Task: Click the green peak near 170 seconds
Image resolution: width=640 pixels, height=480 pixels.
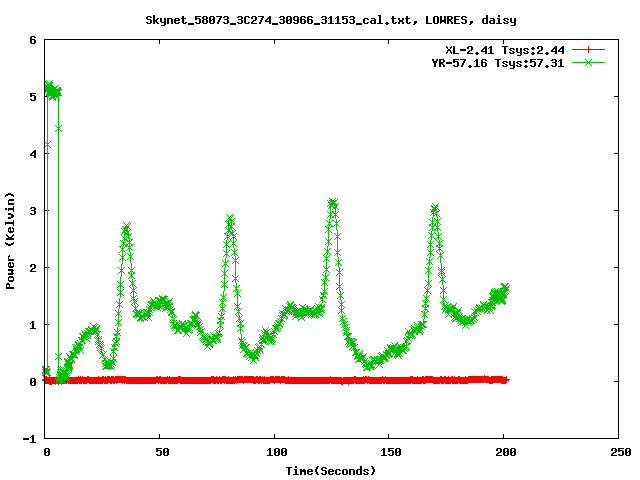Action: [435, 209]
